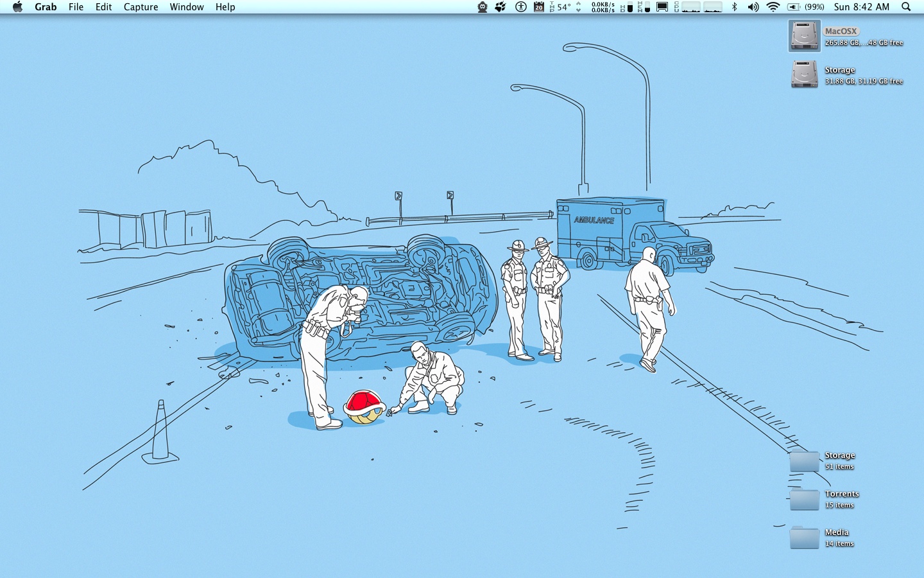Image resolution: width=924 pixels, height=578 pixels.
Task: Open the Edit menu
Action: tap(103, 7)
